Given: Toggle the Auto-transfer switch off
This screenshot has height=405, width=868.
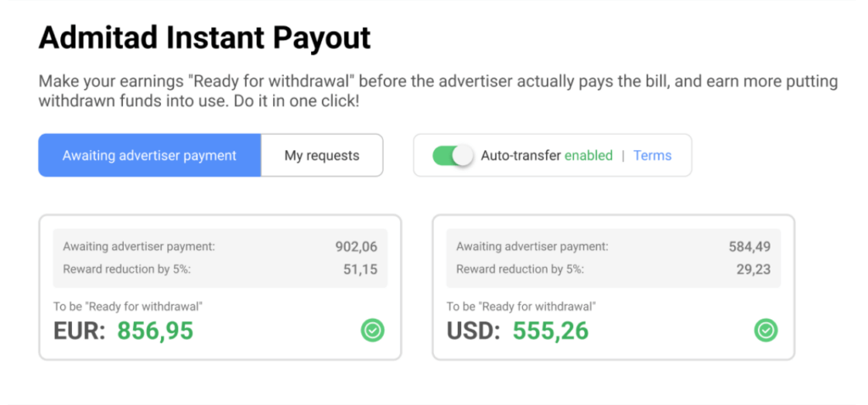Looking at the screenshot, I should tap(453, 156).
